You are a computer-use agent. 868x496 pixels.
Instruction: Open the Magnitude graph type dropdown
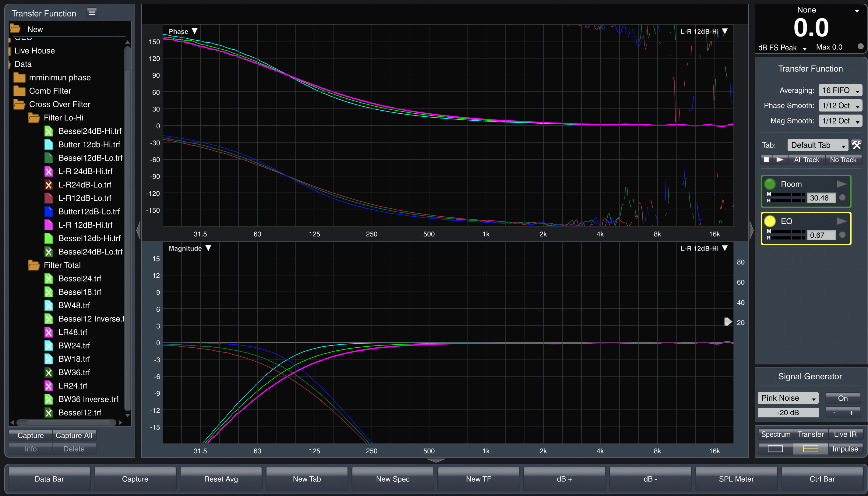(190, 248)
